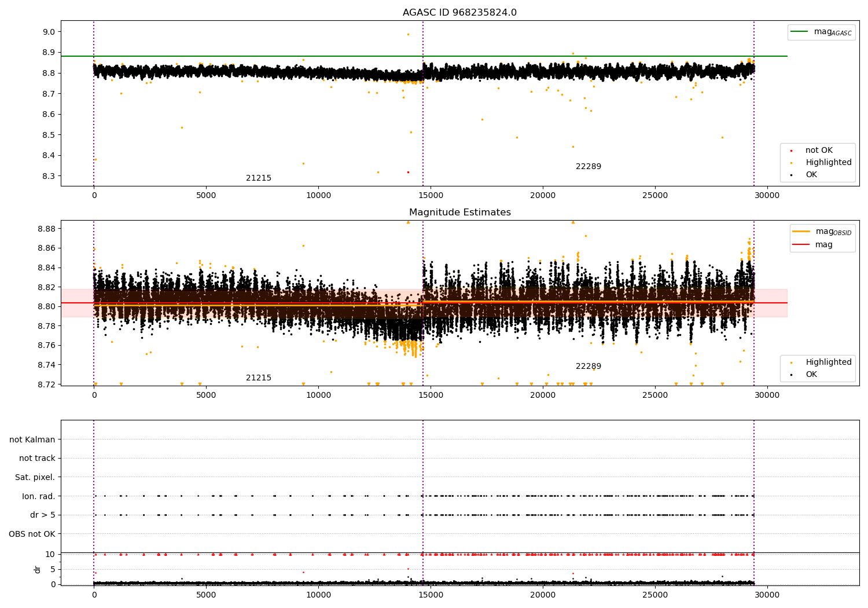Click 'OK' legend entry in the top plot
The height and width of the screenshot is (608, 868).
[804, 175]
